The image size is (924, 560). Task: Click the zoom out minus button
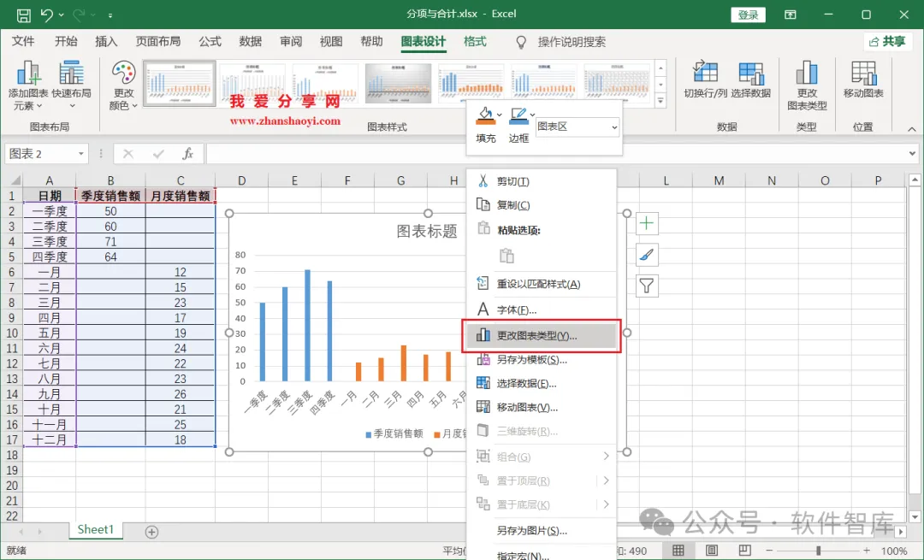click(769, 551)
